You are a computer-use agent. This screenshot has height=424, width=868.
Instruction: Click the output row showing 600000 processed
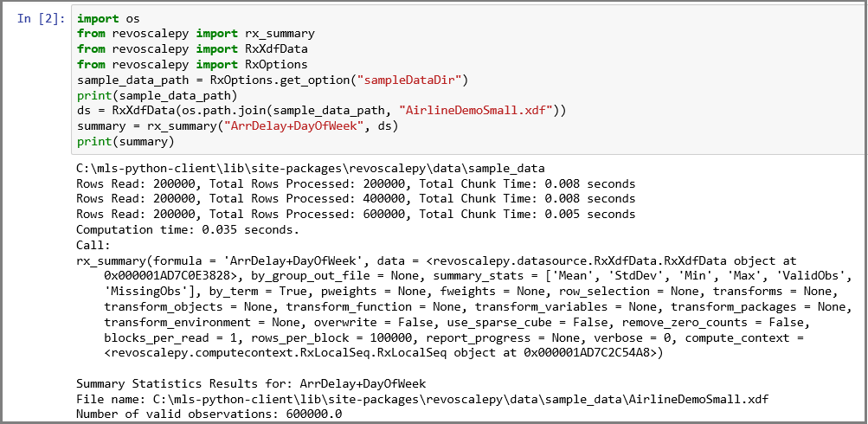click(355, 215)
